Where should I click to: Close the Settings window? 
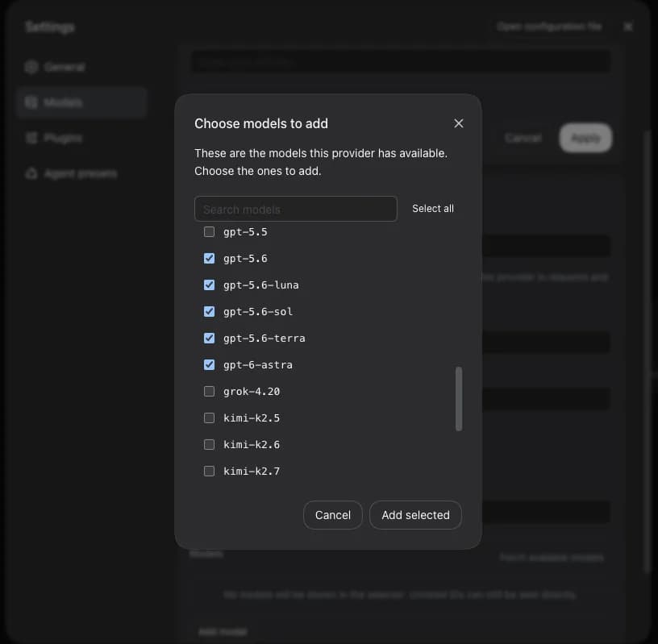click(628, 27)
